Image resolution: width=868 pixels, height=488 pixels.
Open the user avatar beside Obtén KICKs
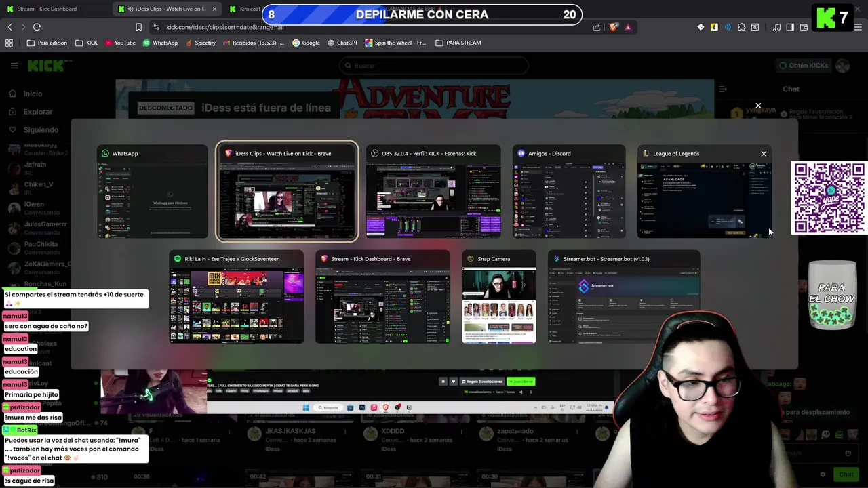[843, 66]
